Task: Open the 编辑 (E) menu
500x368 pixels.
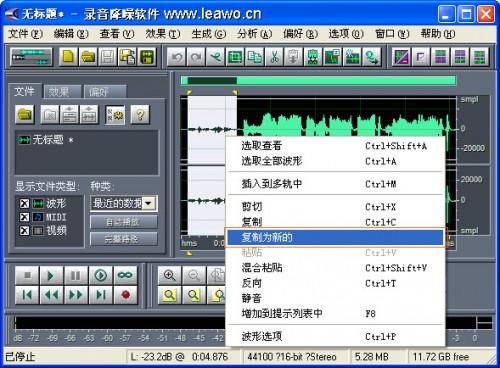Action: tap(71, 34)
